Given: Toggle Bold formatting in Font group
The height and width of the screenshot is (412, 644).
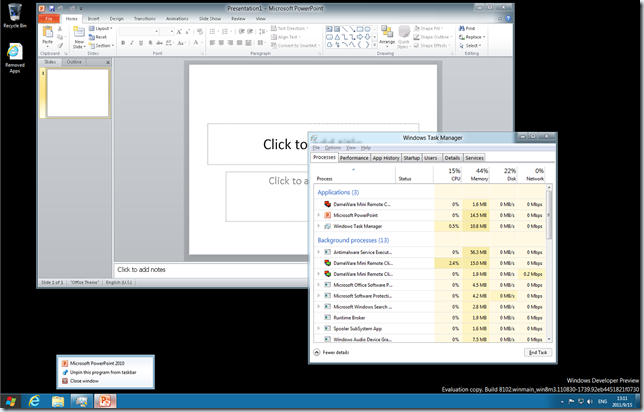Looking at the screenshot, I should [x=123, y=43].
